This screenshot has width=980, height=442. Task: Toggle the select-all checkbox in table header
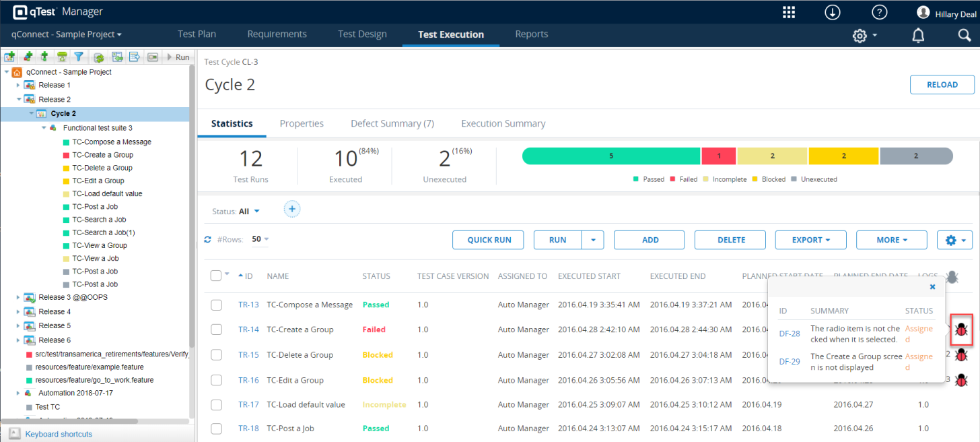[215, 276]
